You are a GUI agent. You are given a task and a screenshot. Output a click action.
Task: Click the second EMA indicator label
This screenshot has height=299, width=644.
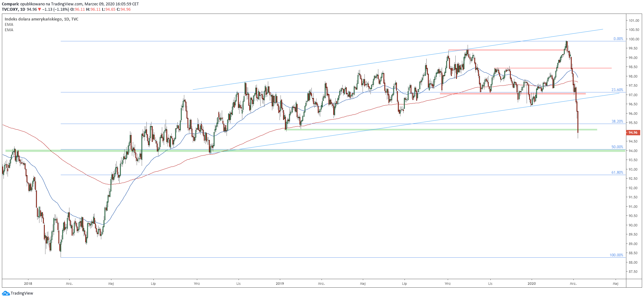(9, 30)
